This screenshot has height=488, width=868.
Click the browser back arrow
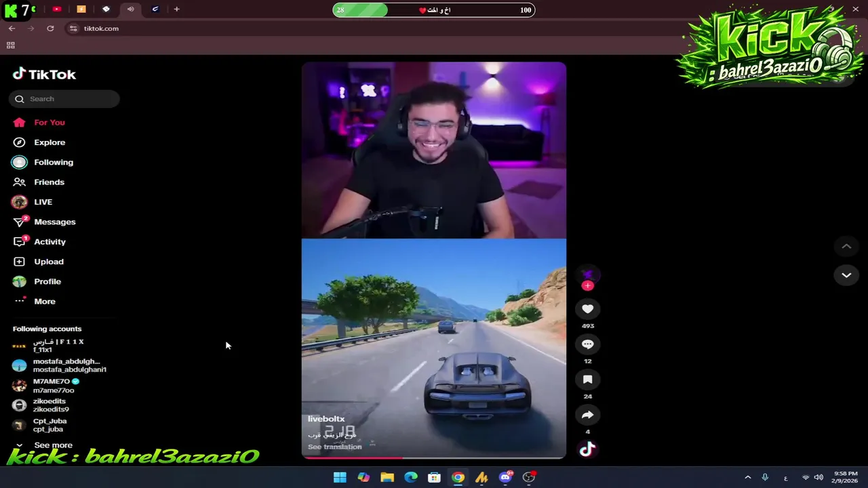pyautogui.click(x=12, y=28)
